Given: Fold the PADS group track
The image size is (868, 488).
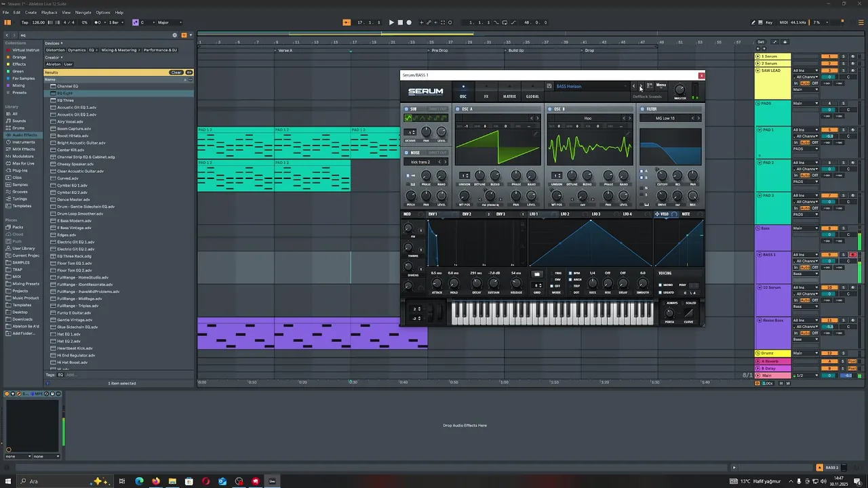Looking at the screenshot, I should (x=757, y=104).
